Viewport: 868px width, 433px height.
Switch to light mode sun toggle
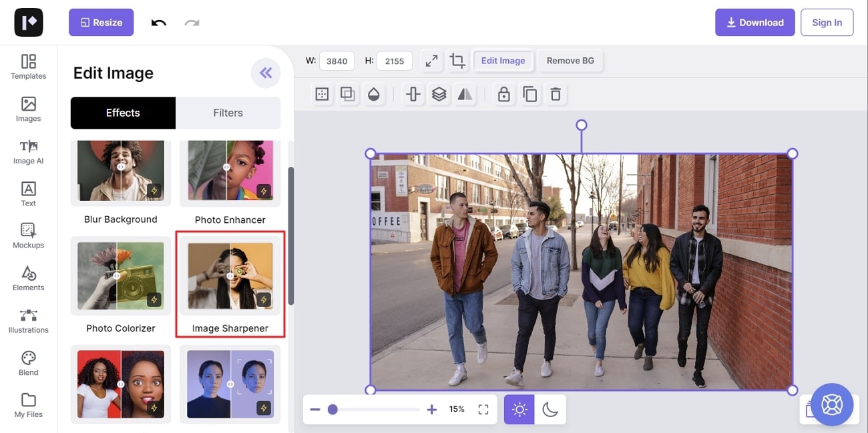(519, 409)
